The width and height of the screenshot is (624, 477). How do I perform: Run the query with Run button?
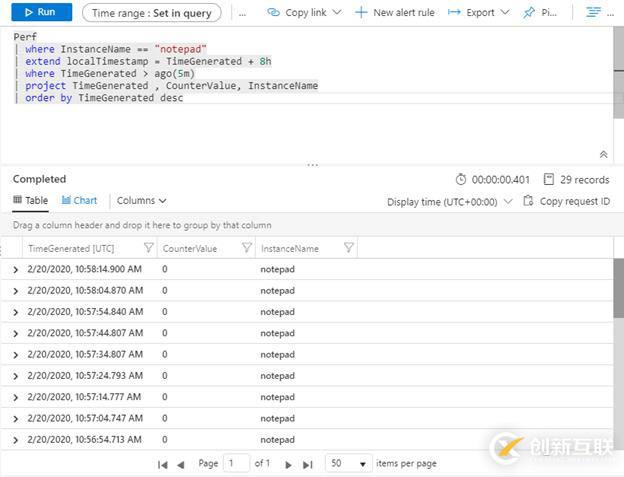[41, 12]
